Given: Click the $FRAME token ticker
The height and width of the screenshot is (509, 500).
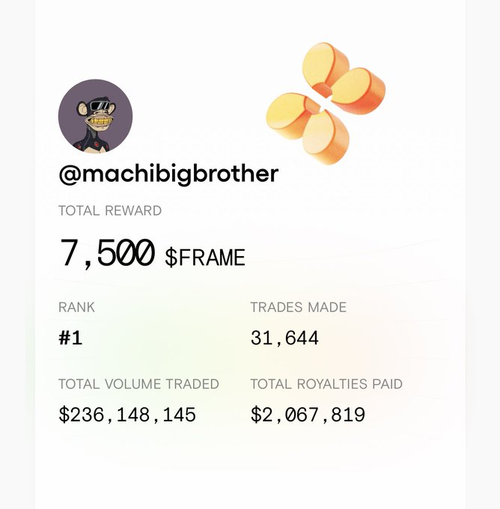Looking at the screenshot, I should 205,257.
